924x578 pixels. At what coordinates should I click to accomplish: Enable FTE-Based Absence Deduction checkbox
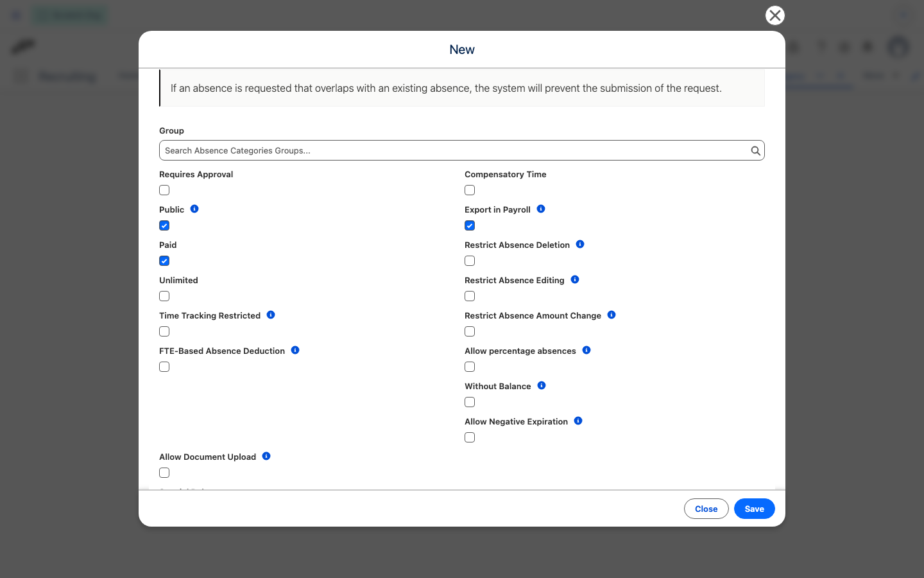pos(164,367)
